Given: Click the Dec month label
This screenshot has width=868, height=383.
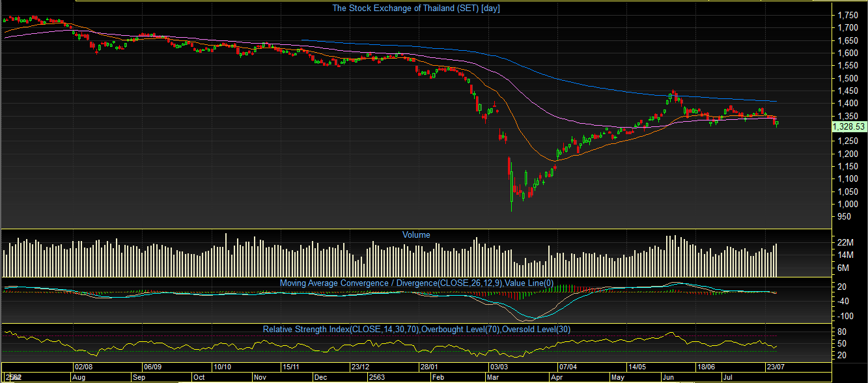Looking at the screenshot, I should click(x=320, y=377).
